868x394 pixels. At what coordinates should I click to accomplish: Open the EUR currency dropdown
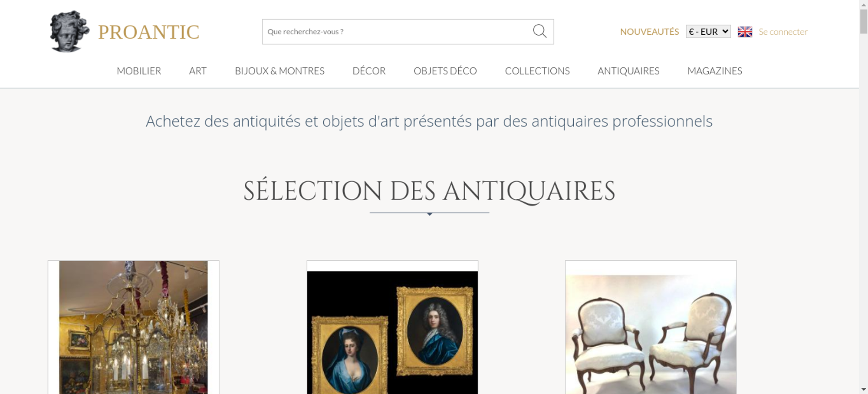coord(708,32)
